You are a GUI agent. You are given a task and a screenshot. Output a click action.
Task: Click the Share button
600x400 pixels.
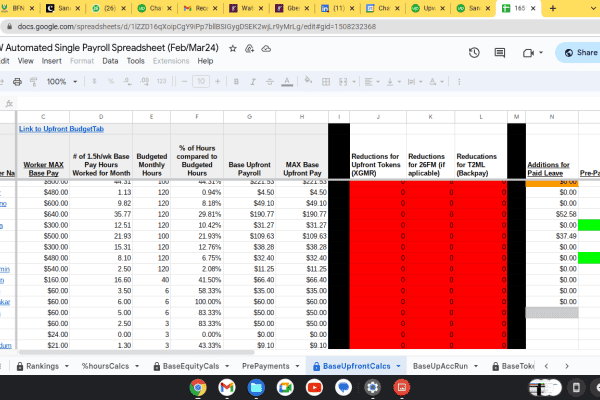point(580,52)
